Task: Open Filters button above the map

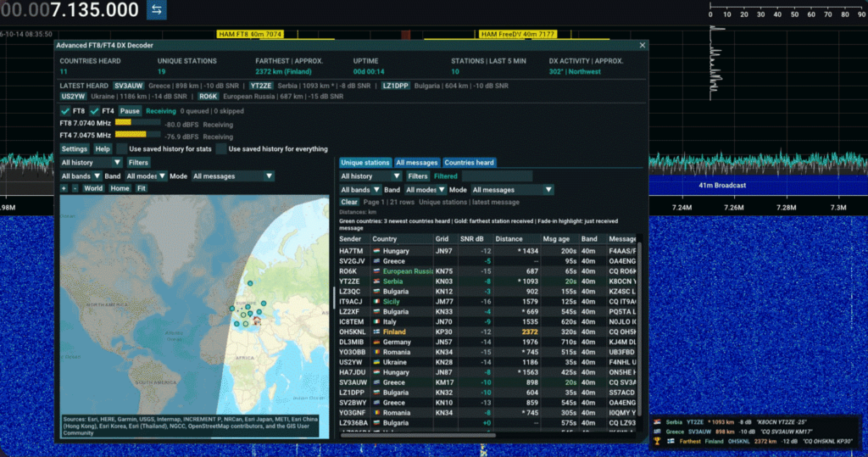Action: coord(138,163)
